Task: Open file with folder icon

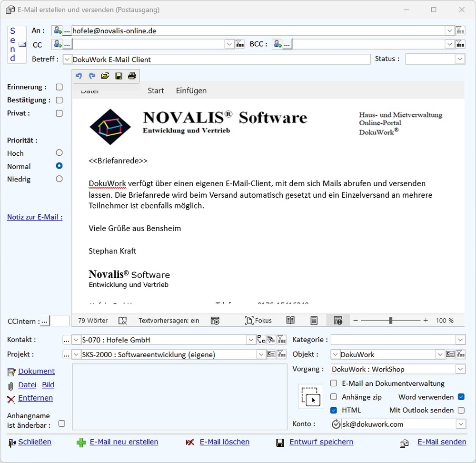Action: point(105,76)
